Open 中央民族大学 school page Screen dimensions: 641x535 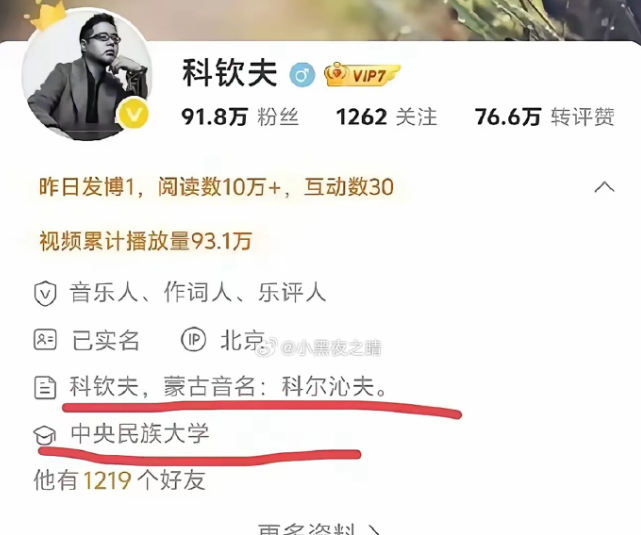[x=140, y=434]
